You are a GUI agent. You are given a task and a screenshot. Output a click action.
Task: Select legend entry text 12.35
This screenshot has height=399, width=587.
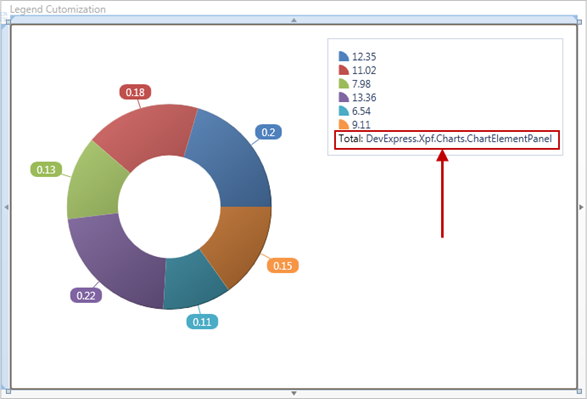pos(364,57)
